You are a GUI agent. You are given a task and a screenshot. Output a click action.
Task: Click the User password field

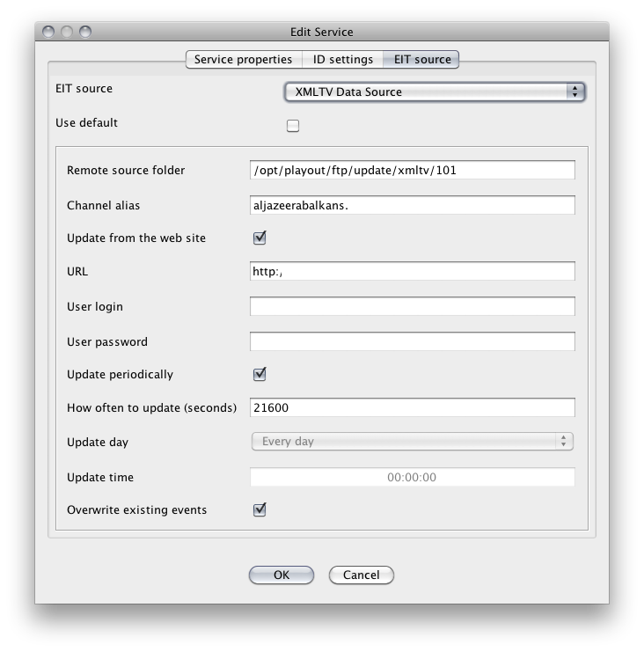click(413, 341)
